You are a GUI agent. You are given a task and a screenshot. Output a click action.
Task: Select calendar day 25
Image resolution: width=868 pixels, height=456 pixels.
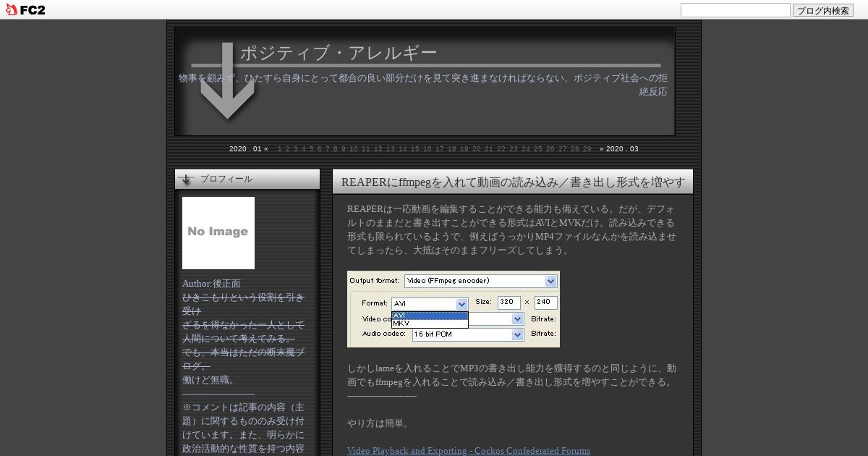pos(537,149)
